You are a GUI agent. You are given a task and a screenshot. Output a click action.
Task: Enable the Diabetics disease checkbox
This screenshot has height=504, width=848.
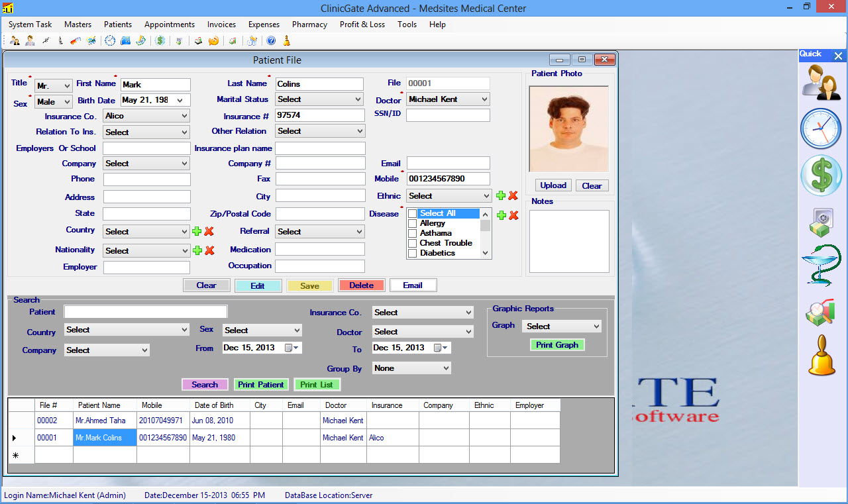pos(412,253)
